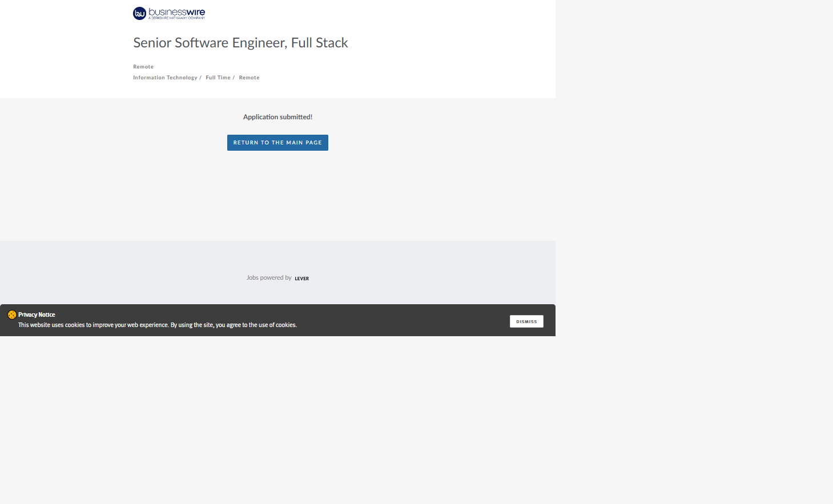This screenshot has width=833, height=504.
Task: Click the word submitted! in confirmation message
Action: point(296,117)
